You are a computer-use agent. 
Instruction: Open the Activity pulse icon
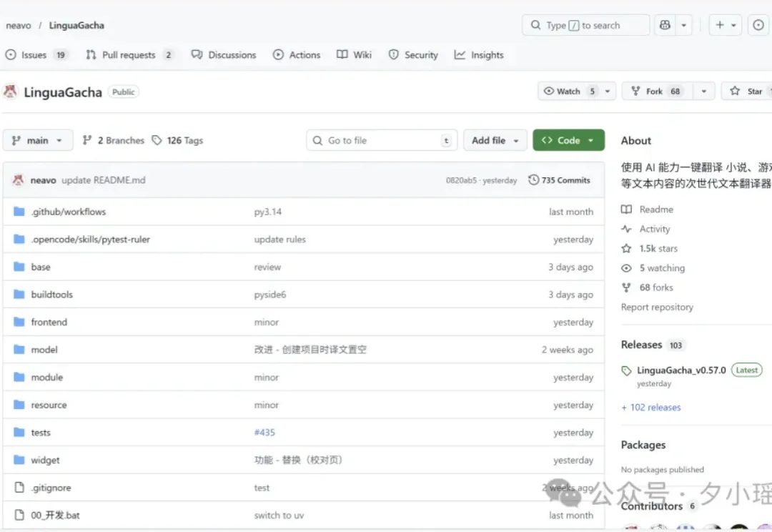(628, 229)
